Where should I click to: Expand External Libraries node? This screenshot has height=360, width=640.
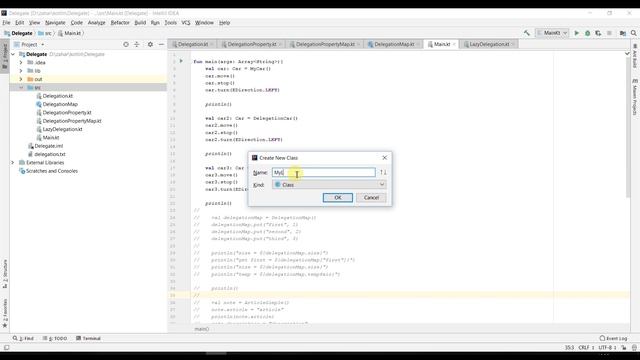tap(13, 162)
